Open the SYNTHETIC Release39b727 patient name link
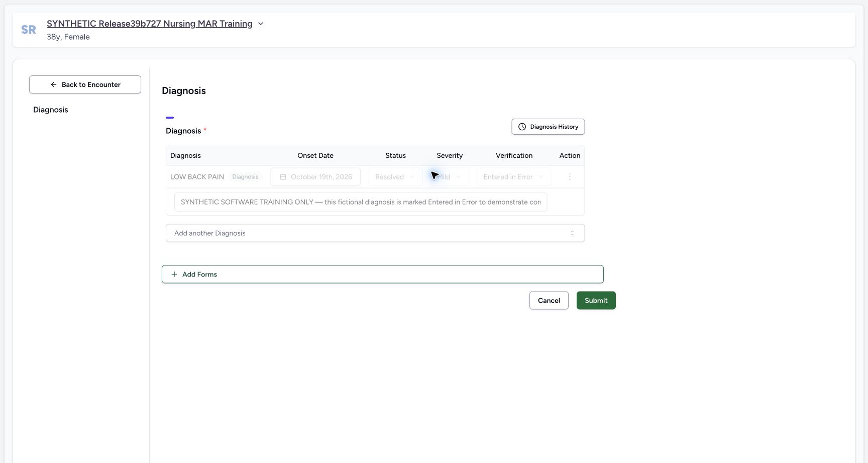 click(x=150, y=24)
